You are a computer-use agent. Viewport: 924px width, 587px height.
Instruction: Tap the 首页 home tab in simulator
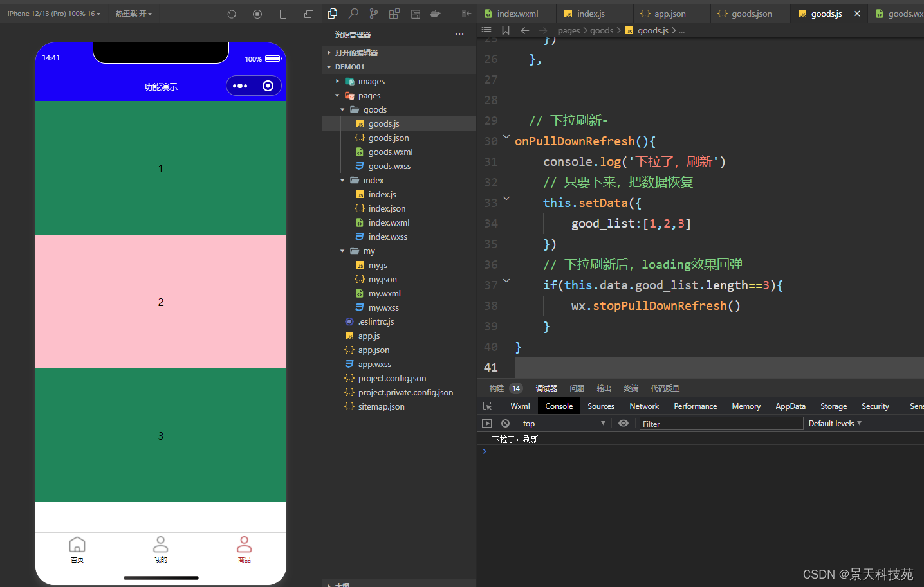77,550
